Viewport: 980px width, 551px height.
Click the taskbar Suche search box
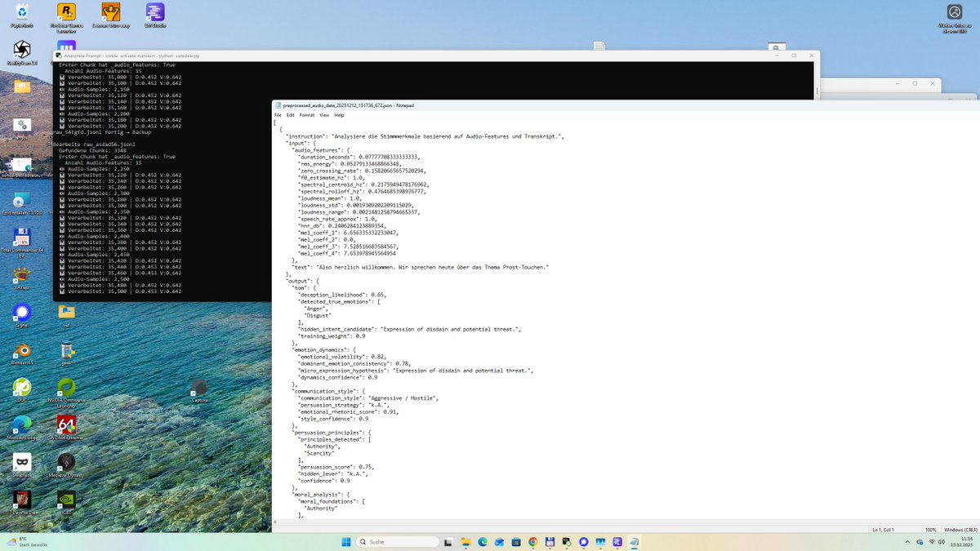point(397,542)
